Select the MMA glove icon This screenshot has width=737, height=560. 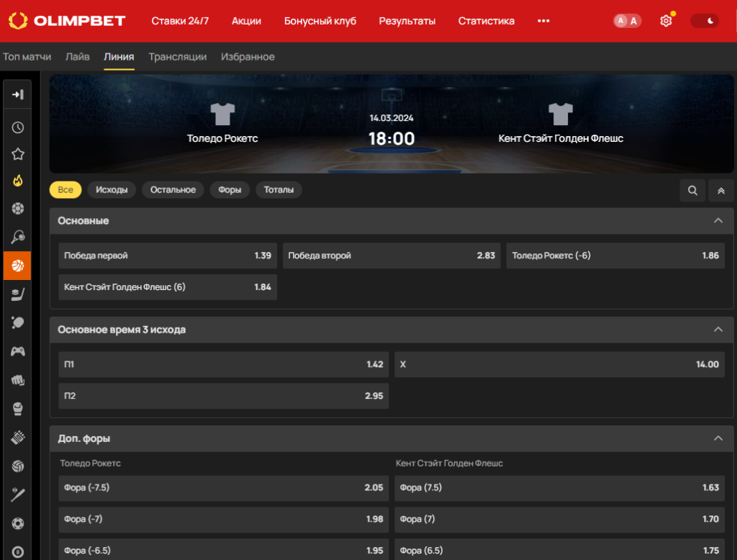click(17, 438)
